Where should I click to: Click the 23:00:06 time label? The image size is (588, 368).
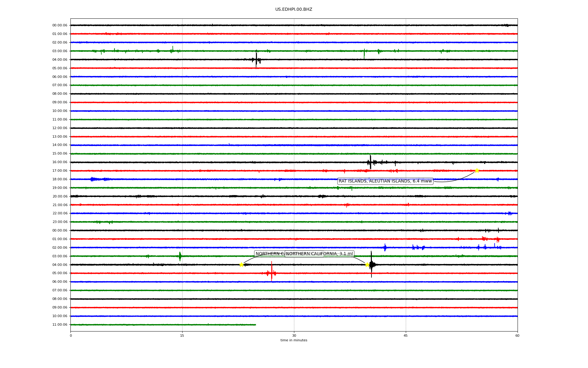(60, 222)
